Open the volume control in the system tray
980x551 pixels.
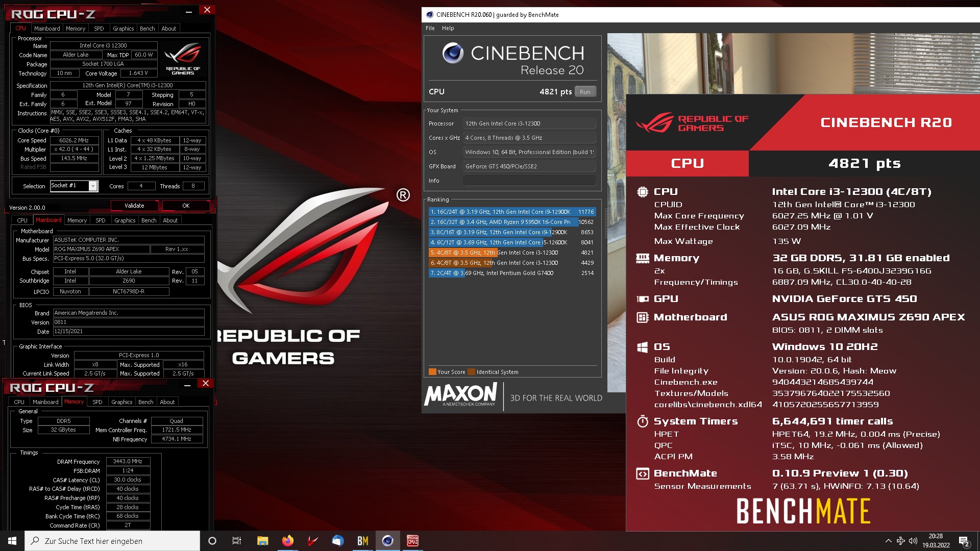[913, 541]
